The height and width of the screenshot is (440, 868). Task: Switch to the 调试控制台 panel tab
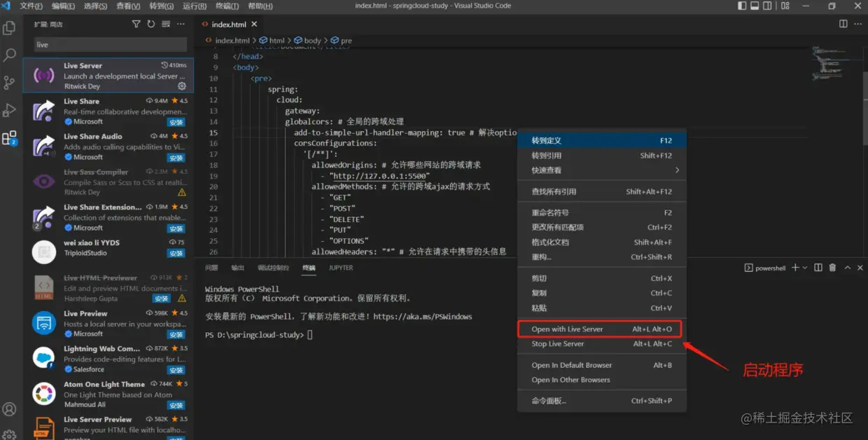(x=273, y=268)
